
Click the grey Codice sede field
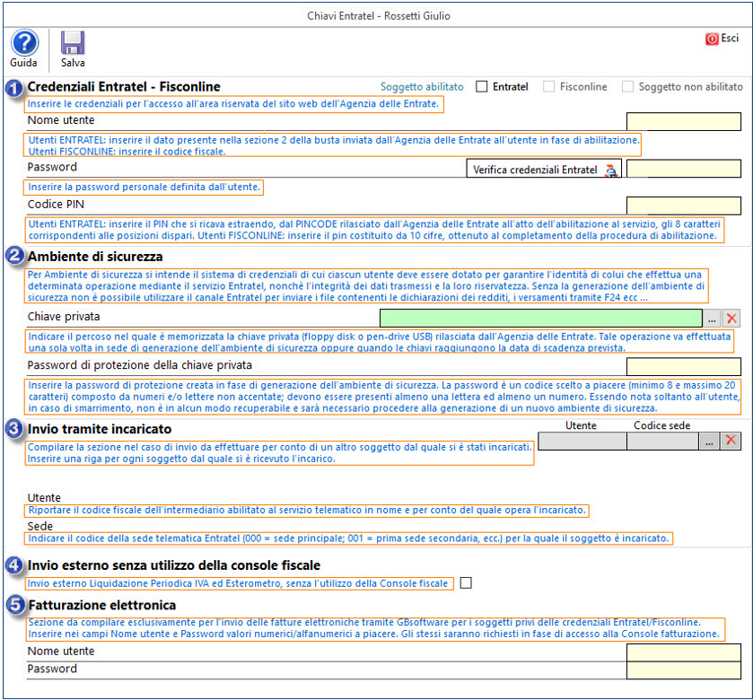pos(662,441)
